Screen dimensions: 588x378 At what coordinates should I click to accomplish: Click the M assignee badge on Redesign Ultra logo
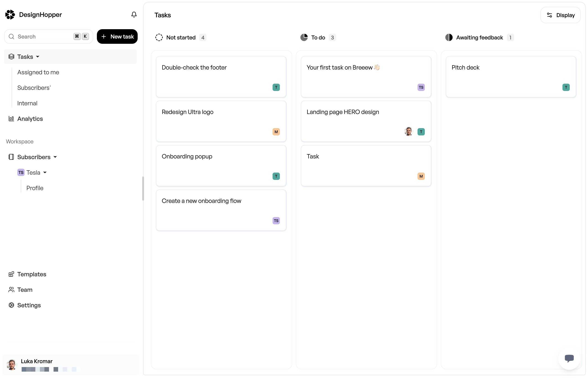276,132
